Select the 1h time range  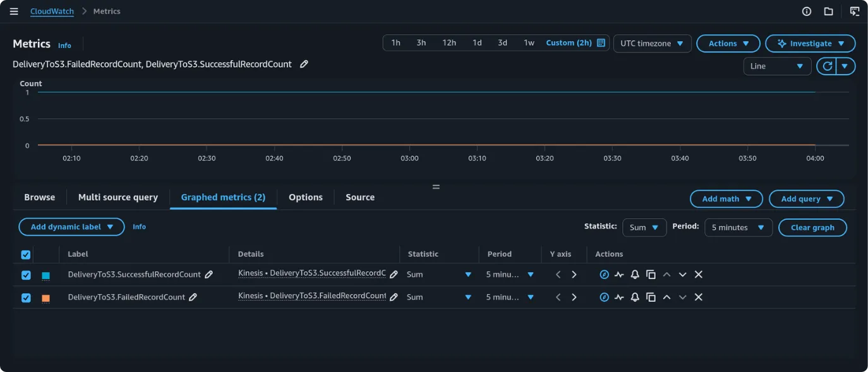tap(395, 43)
